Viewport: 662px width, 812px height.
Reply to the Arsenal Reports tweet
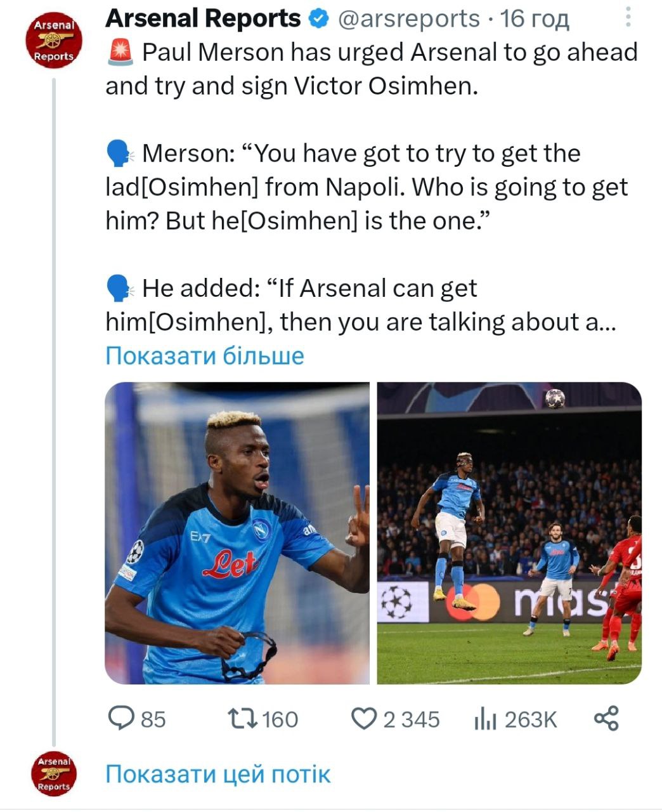121,719
